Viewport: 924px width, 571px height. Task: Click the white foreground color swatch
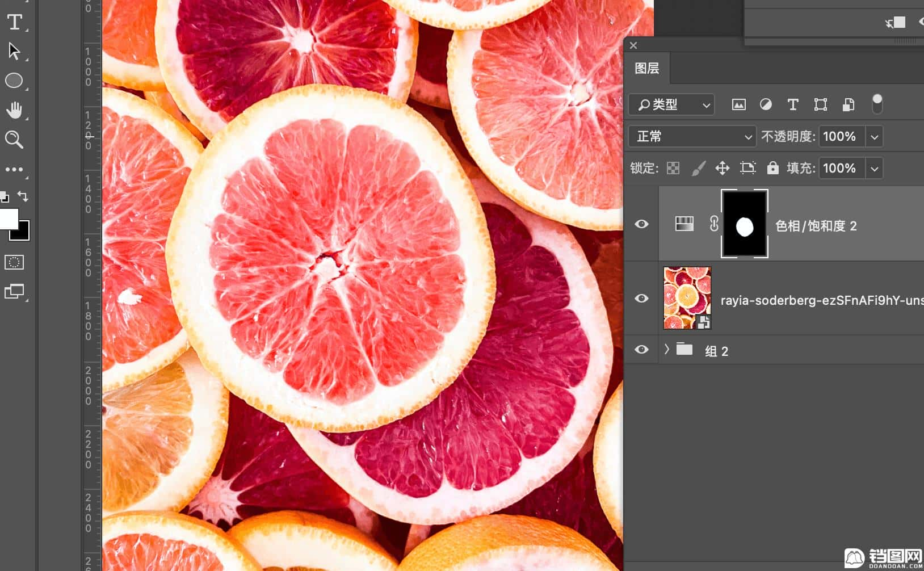point(8,218)
